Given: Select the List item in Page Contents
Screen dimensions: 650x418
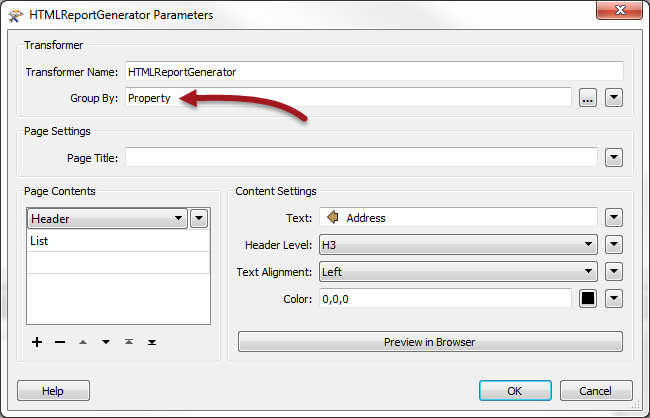Looking at the screenshot, I should coord(118,241).
